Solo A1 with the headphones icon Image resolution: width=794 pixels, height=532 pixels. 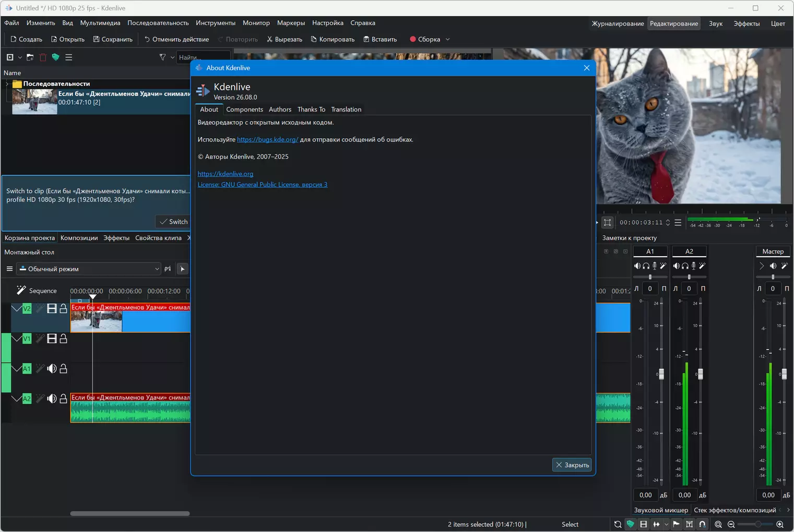click(646, 266)
